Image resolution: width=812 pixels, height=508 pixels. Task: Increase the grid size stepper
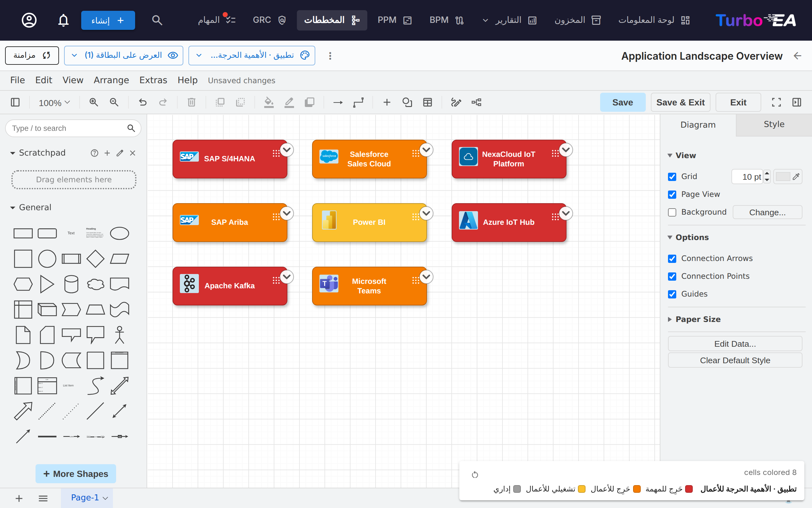767,173
